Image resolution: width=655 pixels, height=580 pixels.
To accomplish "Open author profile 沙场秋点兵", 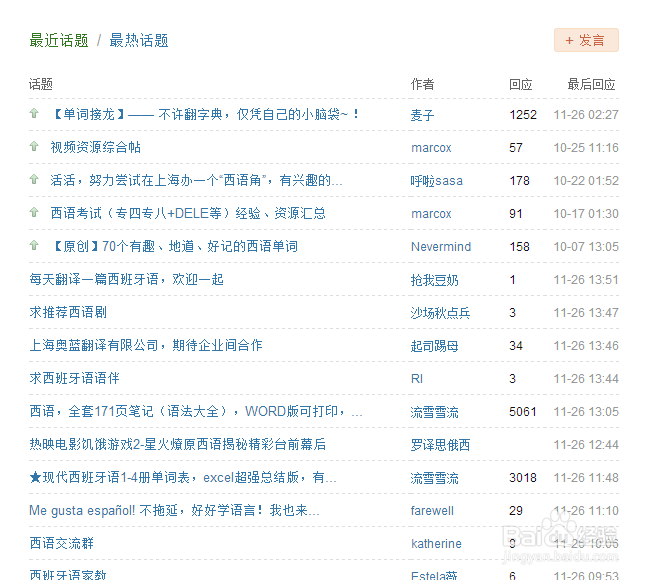I will point(440,313).
